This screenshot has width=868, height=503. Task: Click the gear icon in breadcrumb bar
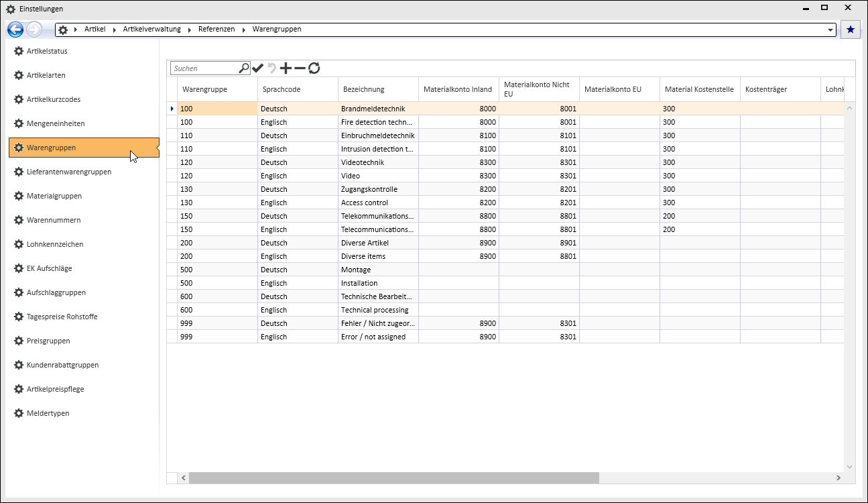click(63, 30)
